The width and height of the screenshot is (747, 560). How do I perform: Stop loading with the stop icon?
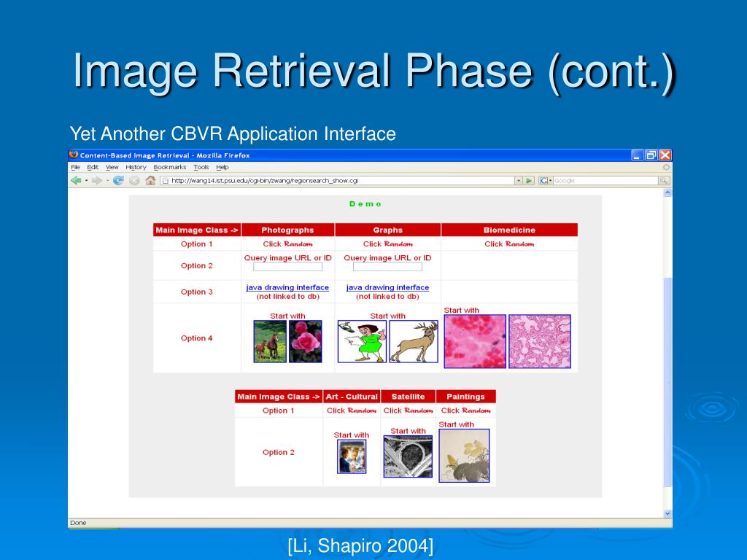pos(134,181)
